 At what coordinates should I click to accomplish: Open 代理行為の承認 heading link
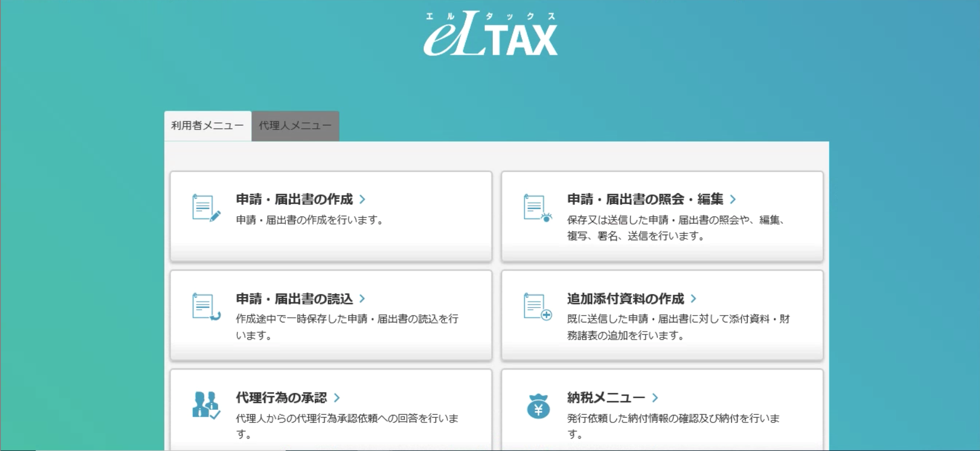(281, 398)
